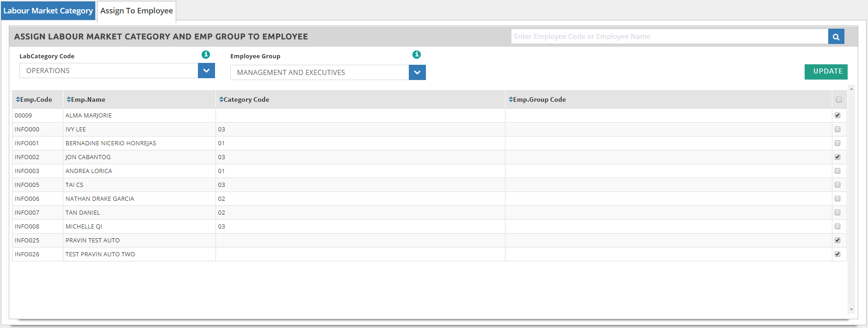Sort table by Emp.Code column arrows
The height and width of the screenshot is (328, 868).
tap(18, 99)
